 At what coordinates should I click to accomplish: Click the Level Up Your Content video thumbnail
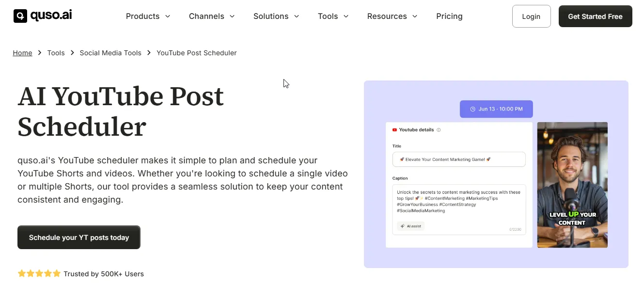pos(572,185)
